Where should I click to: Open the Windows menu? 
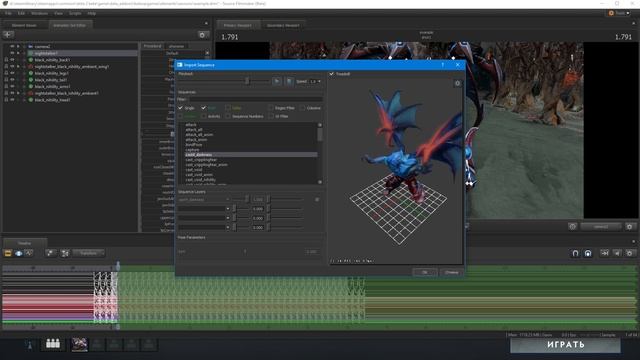(x=39, y=13)
